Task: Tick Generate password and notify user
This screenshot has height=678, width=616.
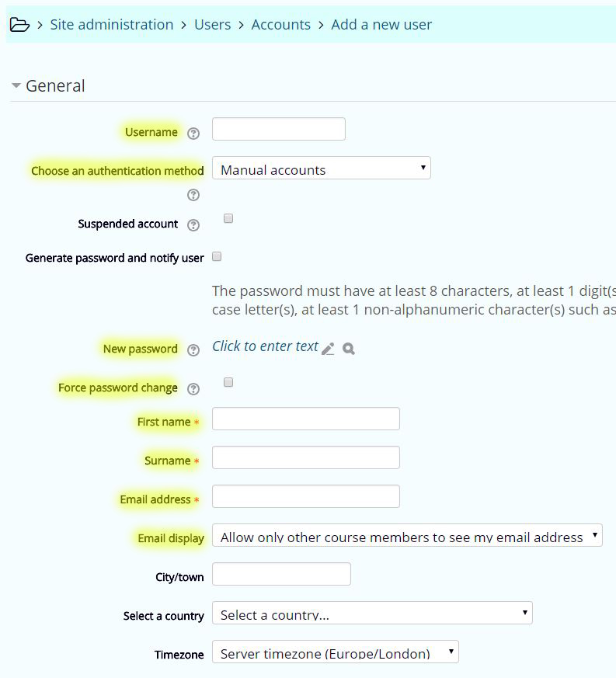Action: (x=217, y=256)
